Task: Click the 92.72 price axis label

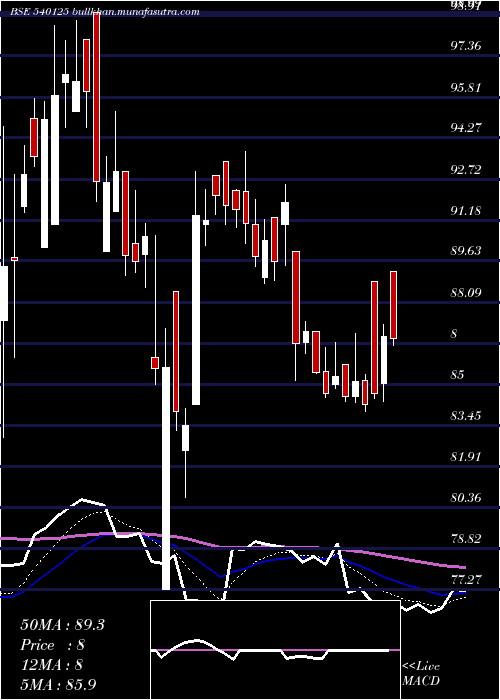Action: [x=466, y=170]
